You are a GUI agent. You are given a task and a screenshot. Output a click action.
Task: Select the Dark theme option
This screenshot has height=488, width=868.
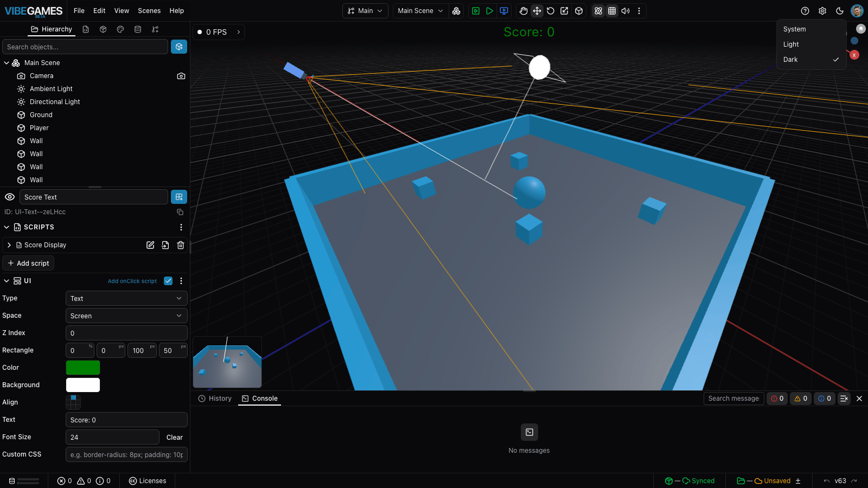click(812, 60)
